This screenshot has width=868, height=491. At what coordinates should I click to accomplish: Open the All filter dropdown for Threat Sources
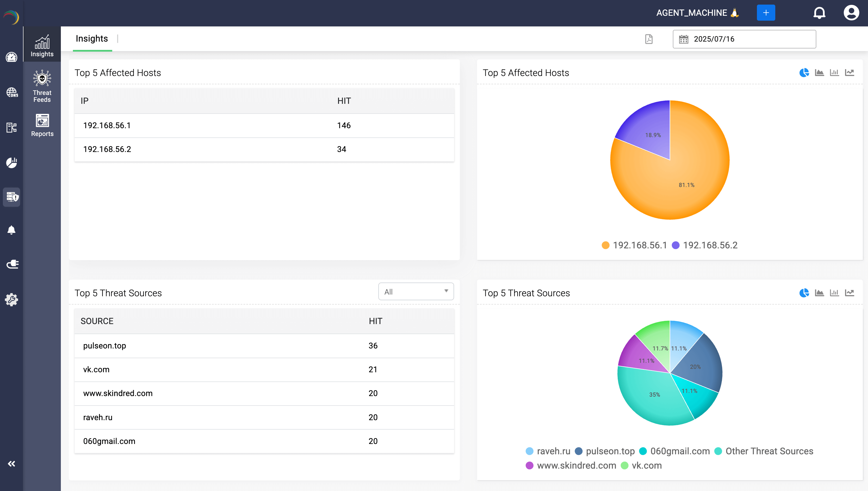pos(416,291)
